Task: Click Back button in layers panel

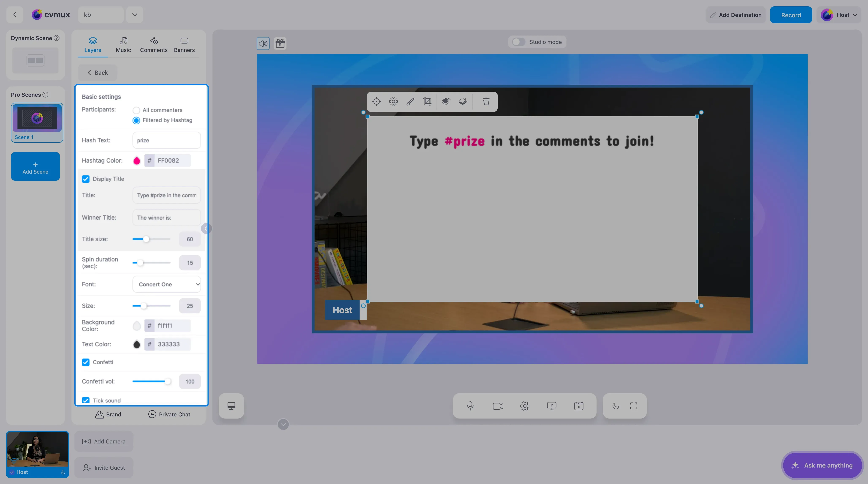Action: click(98, 73)
